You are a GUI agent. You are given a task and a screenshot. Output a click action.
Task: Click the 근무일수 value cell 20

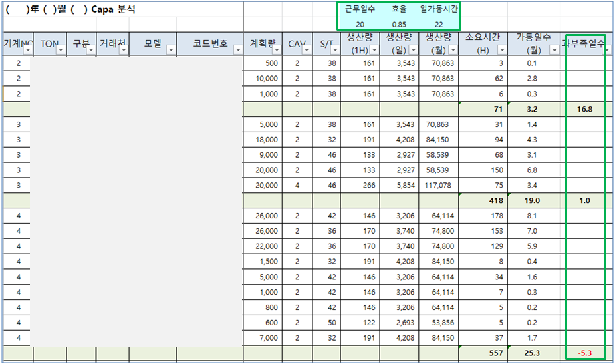point(360,24)
